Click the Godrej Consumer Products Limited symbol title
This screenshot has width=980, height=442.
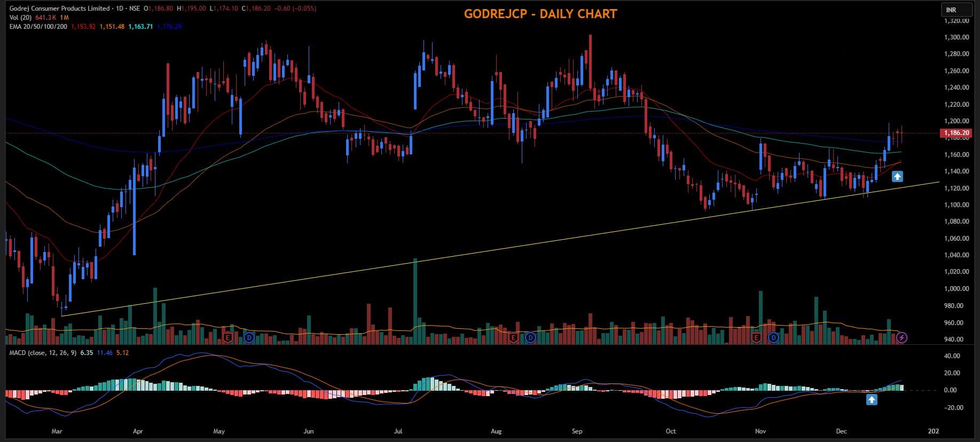(59, 9)
